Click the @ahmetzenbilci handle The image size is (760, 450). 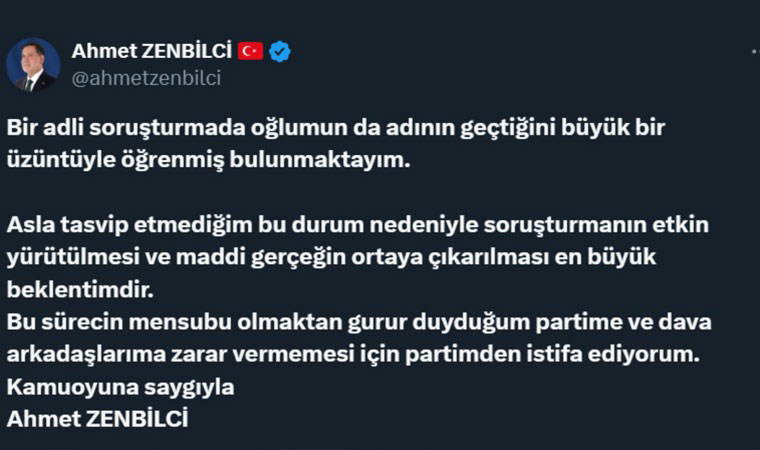pos(146,78)
